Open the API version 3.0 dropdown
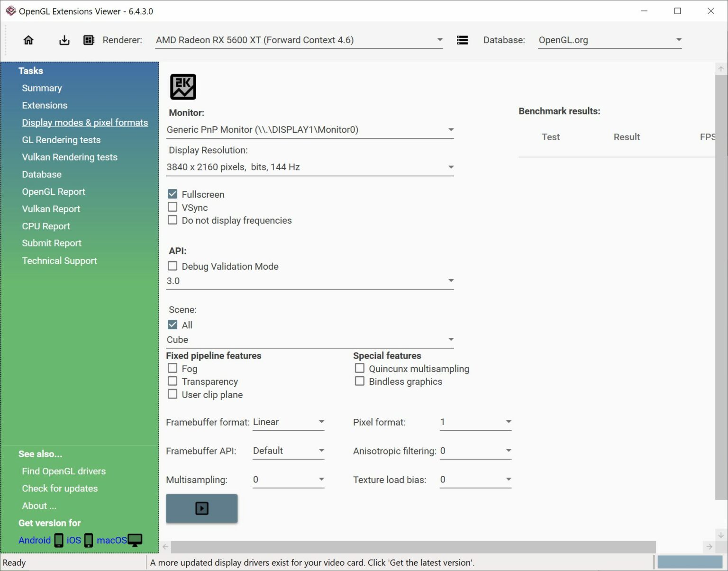This screenshot has height=571, width=728. (310, 281)
